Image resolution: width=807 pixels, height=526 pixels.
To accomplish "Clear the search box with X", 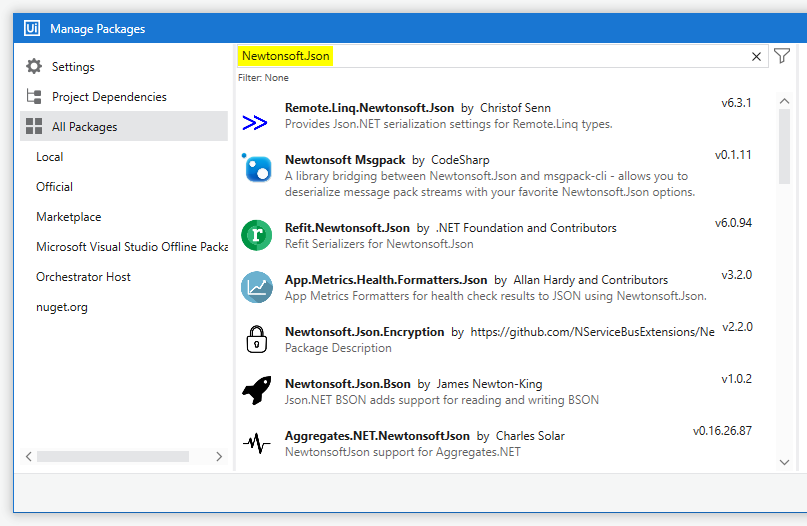I will click(x=756, y=57).
